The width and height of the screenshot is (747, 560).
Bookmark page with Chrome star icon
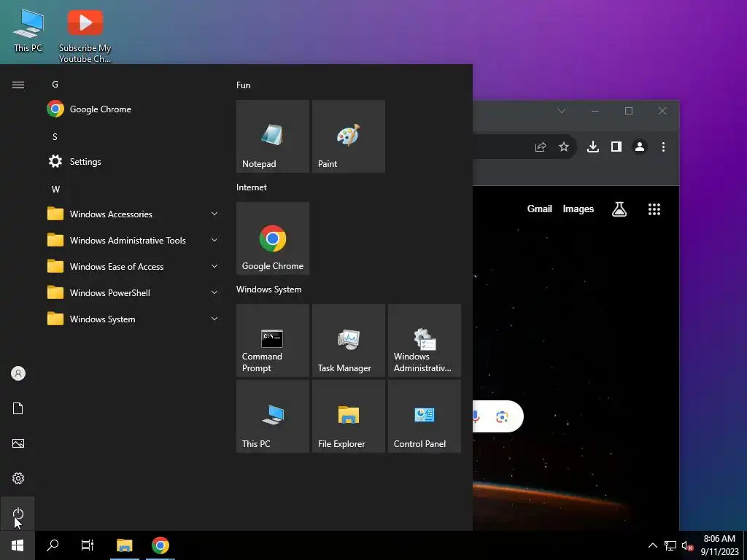click(564, 147)
